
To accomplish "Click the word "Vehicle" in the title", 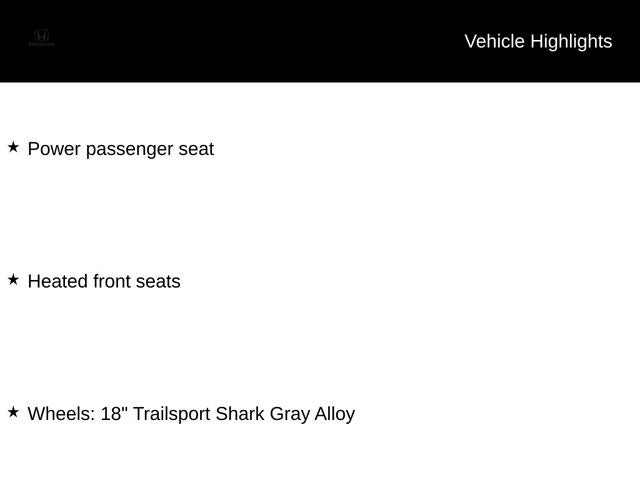I will (494, 41).
